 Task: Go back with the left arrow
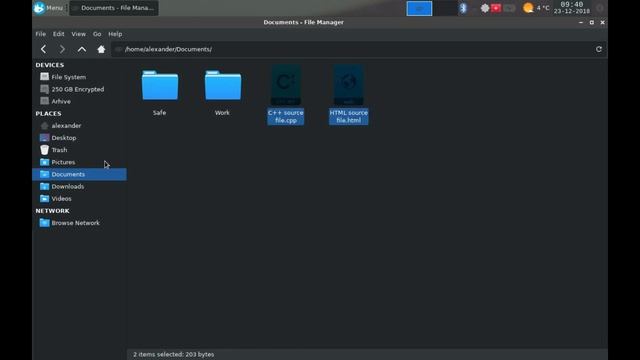(43, 49)
